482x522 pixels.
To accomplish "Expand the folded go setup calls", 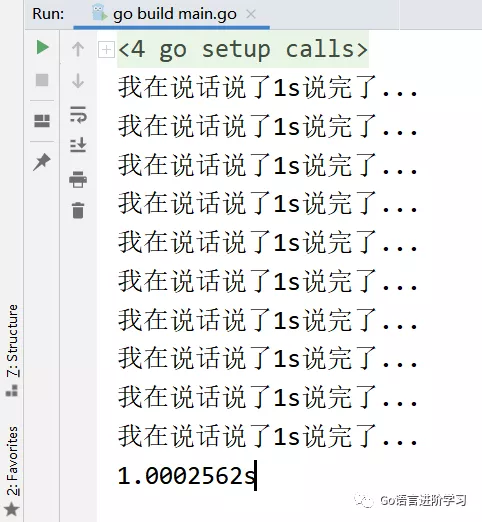I will 106,50.
